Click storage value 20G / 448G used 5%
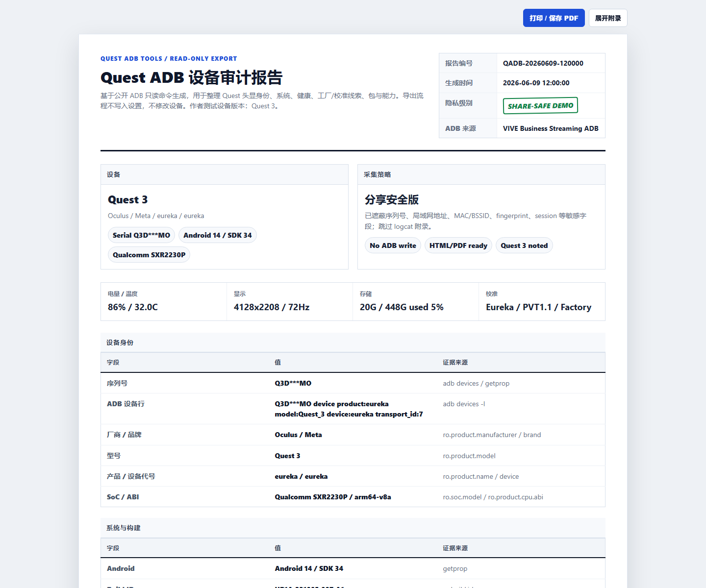706x588 pixels. point(402,307)
